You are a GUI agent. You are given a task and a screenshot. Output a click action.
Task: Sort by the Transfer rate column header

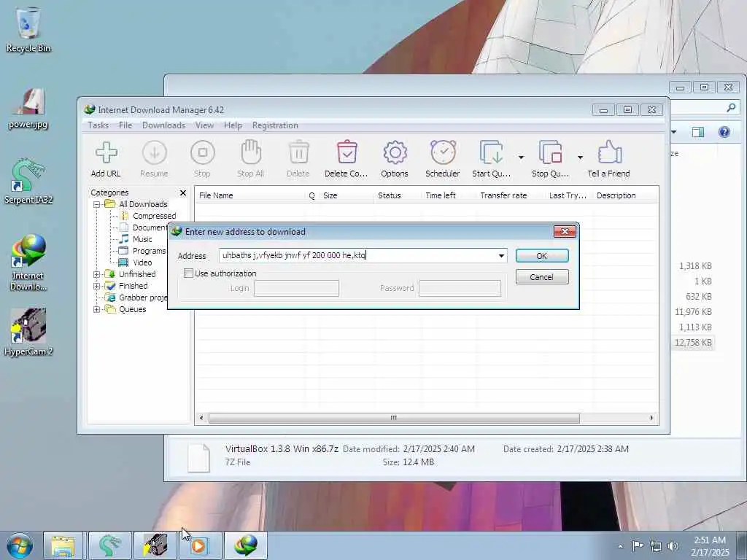[x=511, y=195]
